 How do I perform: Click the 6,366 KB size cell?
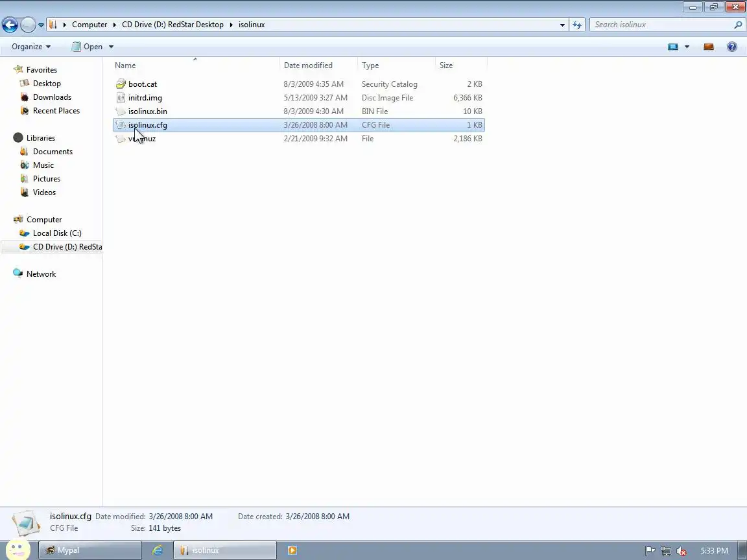click(x=468, y=98)
